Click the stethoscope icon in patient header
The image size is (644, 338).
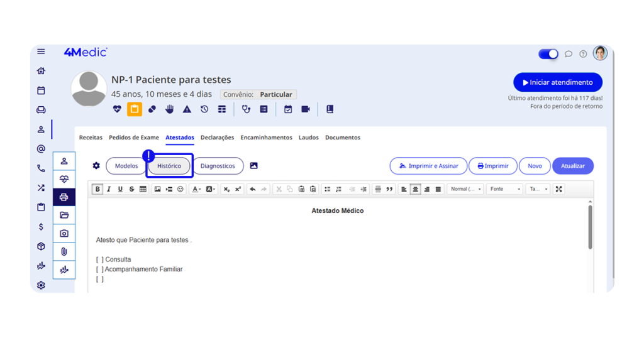246,109
